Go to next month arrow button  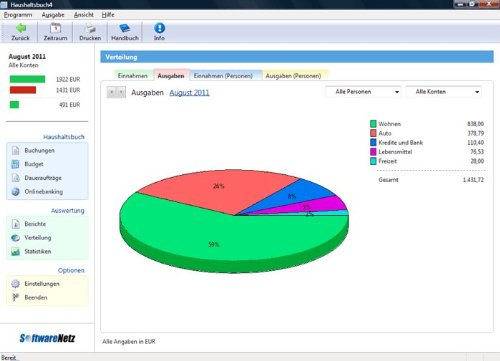coord(121,92)
